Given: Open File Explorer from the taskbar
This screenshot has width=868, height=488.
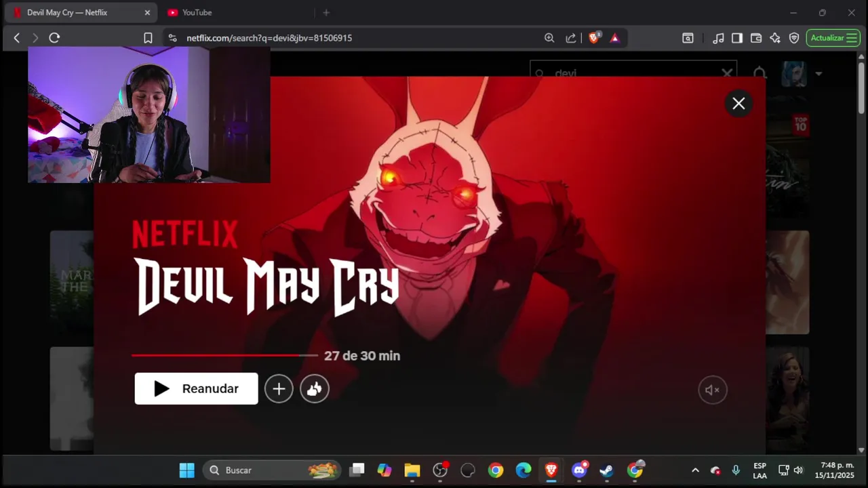Looking at the screenshot, I should click(412, 470).
